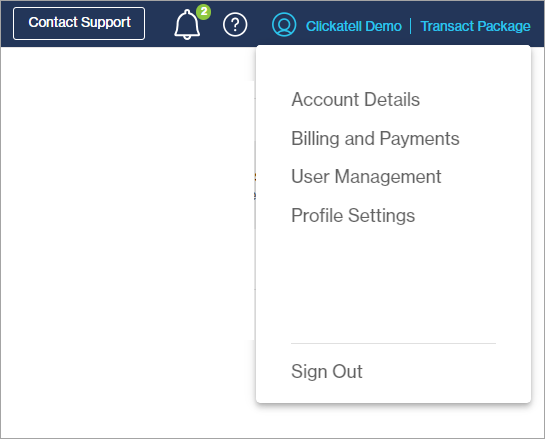The height and width of the screenshot is (439, 545).
Task: Collapse the Clickatell Demo account menu
Action: click(x=353, y=26)
